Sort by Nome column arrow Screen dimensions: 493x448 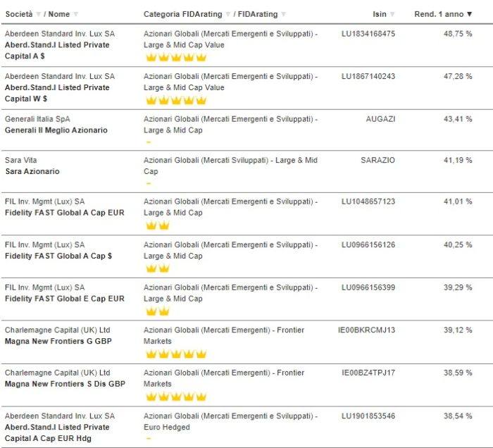click(x=75, y=14)
